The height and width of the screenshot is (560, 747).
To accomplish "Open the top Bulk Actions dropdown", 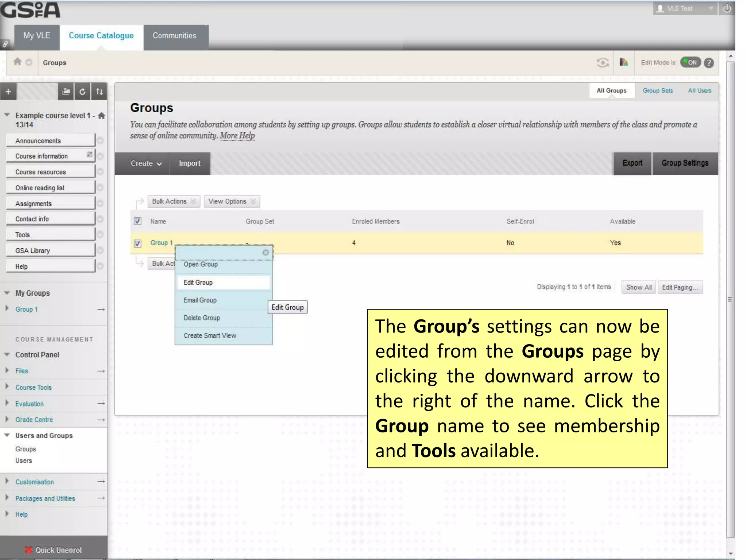I will click(174, 201).
